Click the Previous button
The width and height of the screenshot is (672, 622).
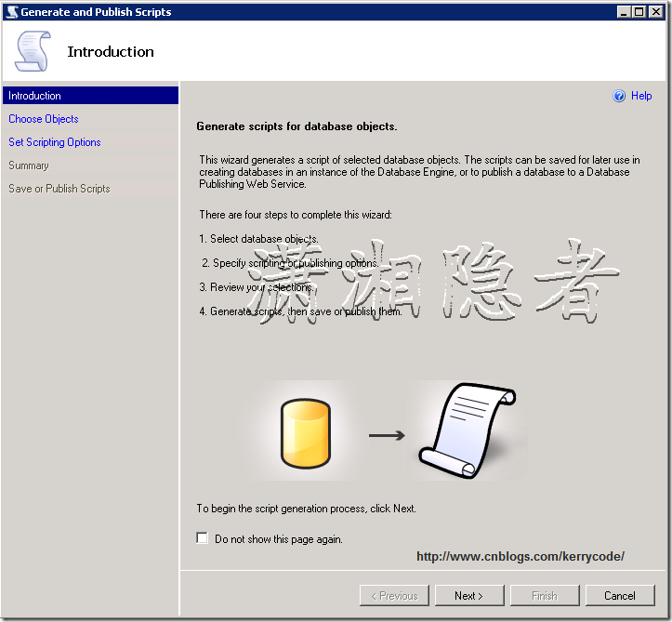click(394, 596)
